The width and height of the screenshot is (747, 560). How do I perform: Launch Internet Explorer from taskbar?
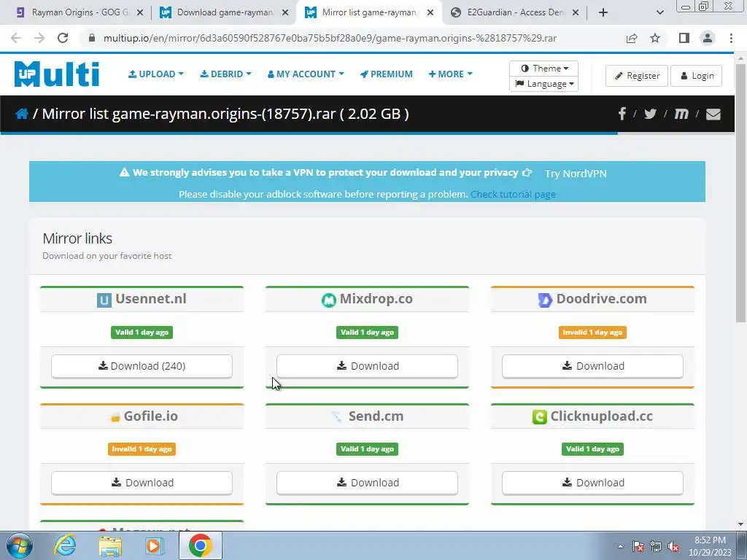[x=65, y=545]
